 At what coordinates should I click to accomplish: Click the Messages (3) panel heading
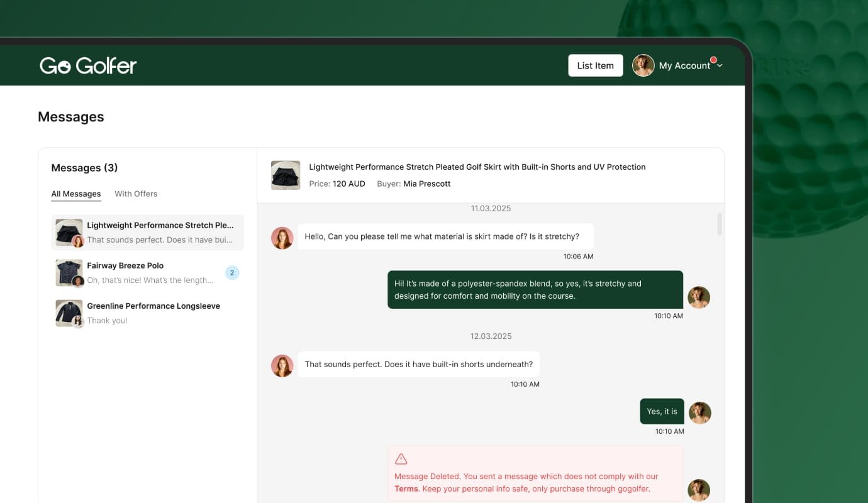(84, 168)
